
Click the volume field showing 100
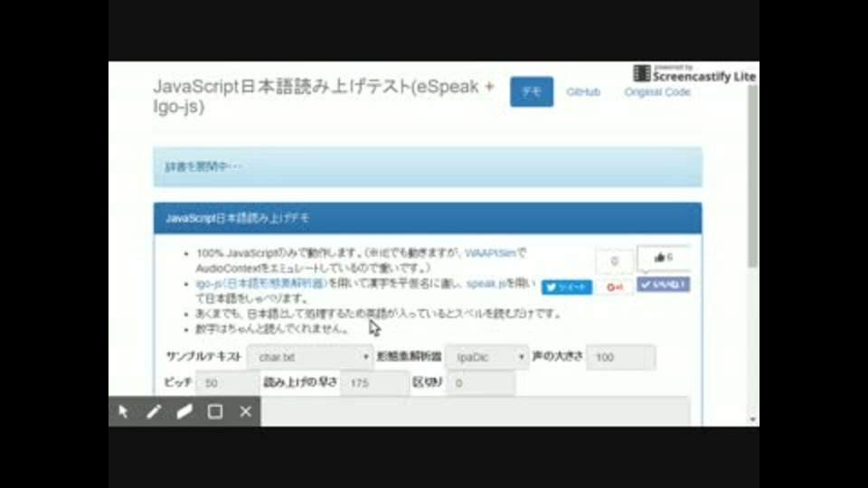(620, 358)
